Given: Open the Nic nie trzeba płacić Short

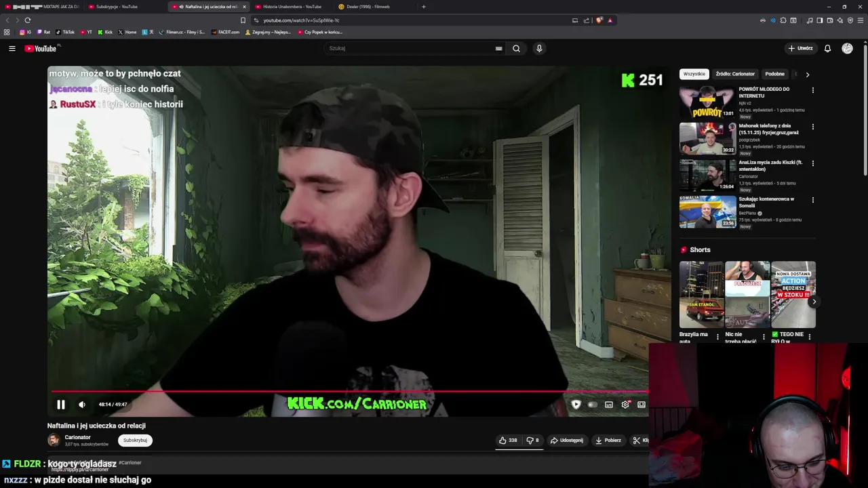Looking at the screenshot, I should click(747, 295).
